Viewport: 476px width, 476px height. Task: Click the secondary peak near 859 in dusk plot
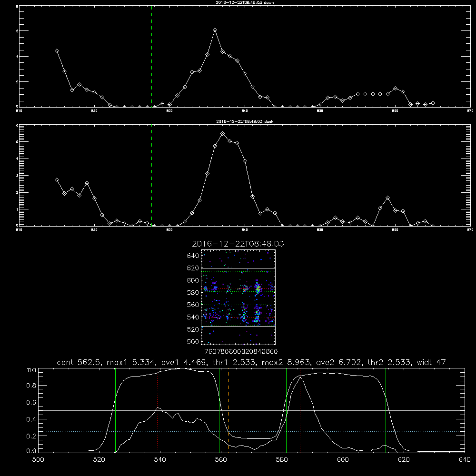pos(387,198)
